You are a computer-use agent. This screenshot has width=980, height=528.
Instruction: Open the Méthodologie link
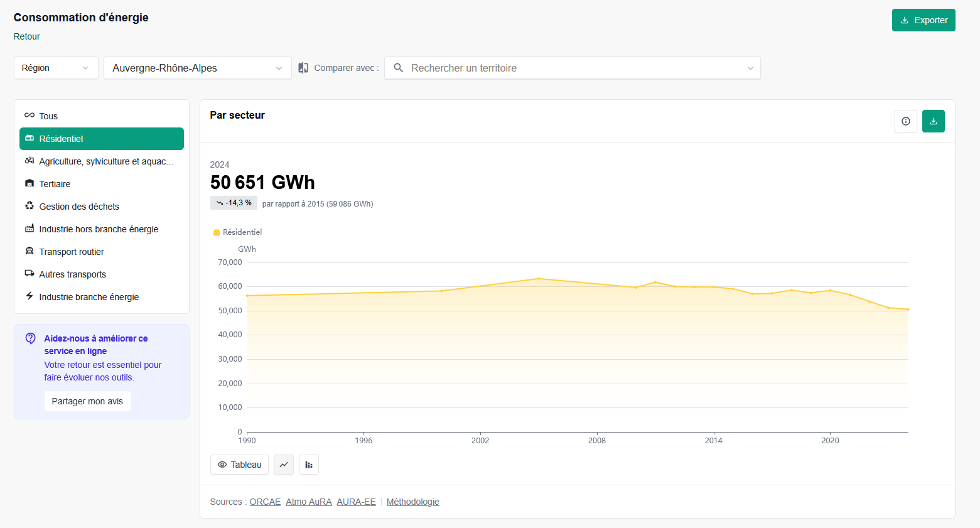[x=412, y=502]
